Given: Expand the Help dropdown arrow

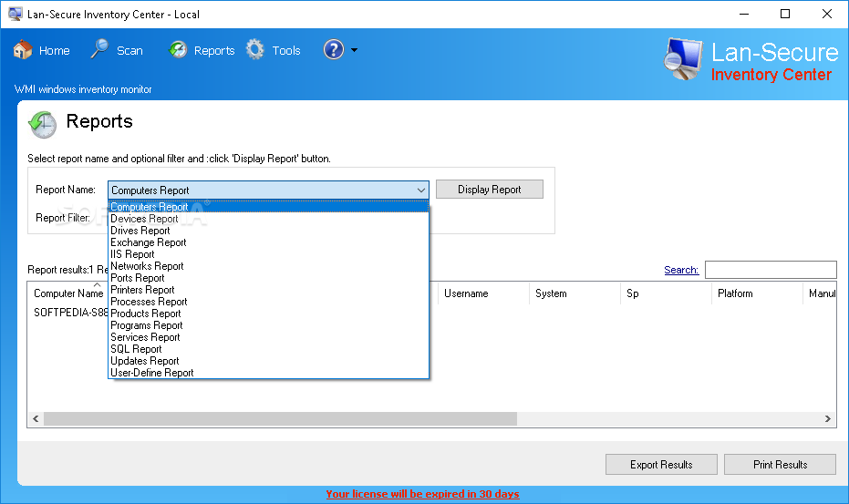Looking at the screenshot, I should pyautogui.click(x=354, y=50).
